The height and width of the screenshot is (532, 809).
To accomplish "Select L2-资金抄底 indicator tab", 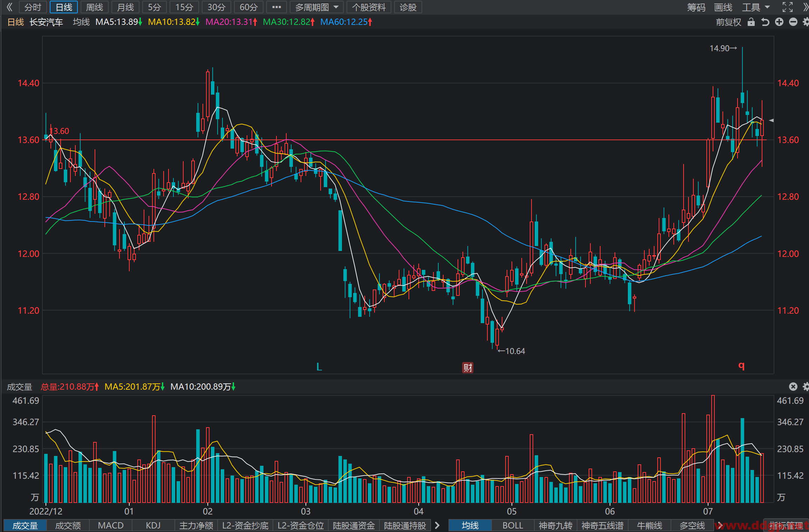I will 245,525.
